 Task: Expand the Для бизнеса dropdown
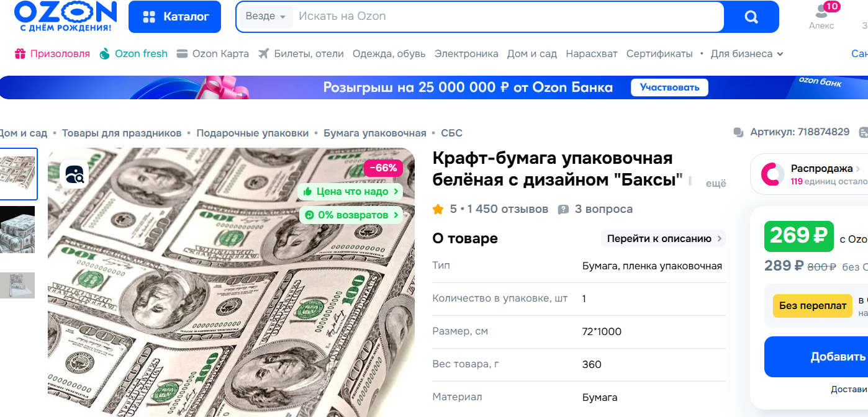pyautogui.click(x=747, y=53)
